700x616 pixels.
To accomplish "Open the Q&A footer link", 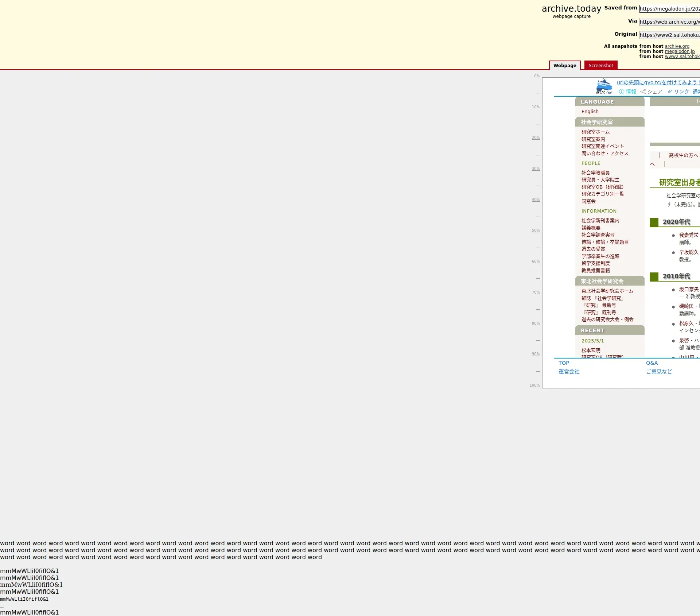I will [652, 363].
